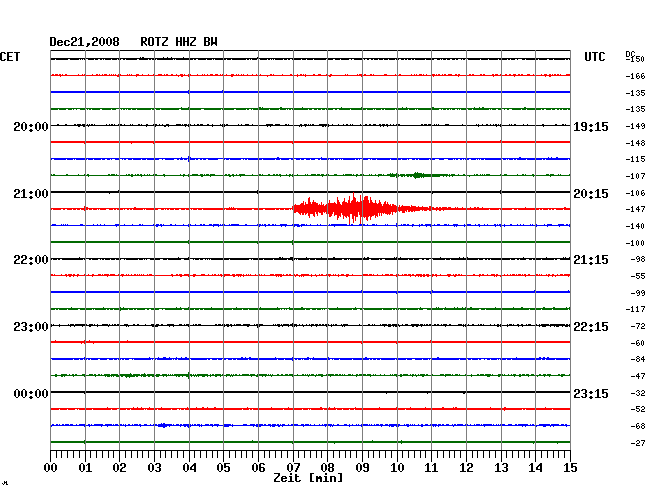Click minute 00 on the time axis

tap(51, 467)
